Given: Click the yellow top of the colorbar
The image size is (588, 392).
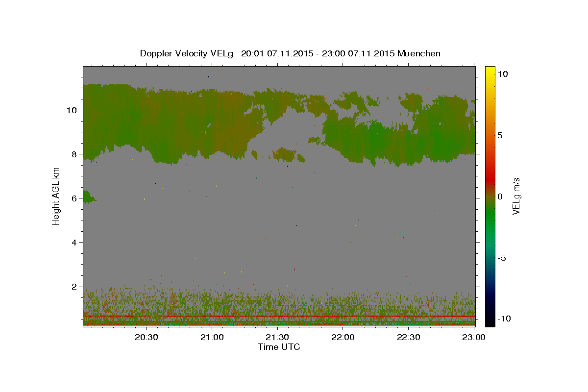Looking at the screenshot, I should click(490, 70).
